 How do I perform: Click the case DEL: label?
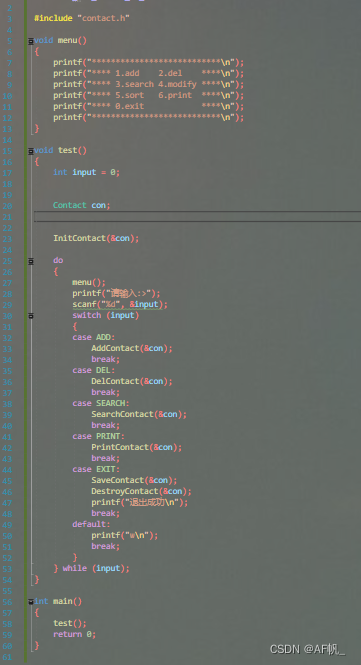pyautogui.click(x=94, y=370)
